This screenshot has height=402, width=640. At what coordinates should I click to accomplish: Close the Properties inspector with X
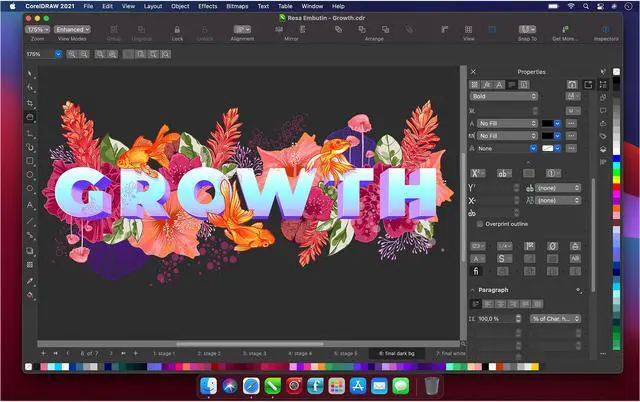(473, 72)
